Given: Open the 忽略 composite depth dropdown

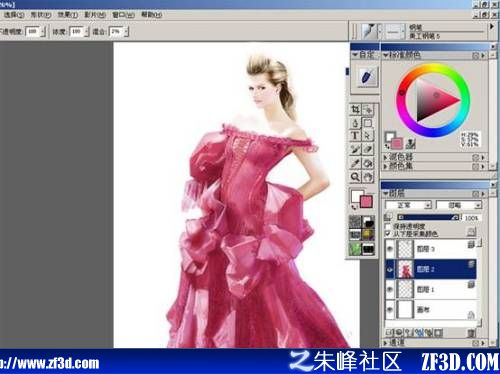Looking at the screenshot, I should (459, 205).
